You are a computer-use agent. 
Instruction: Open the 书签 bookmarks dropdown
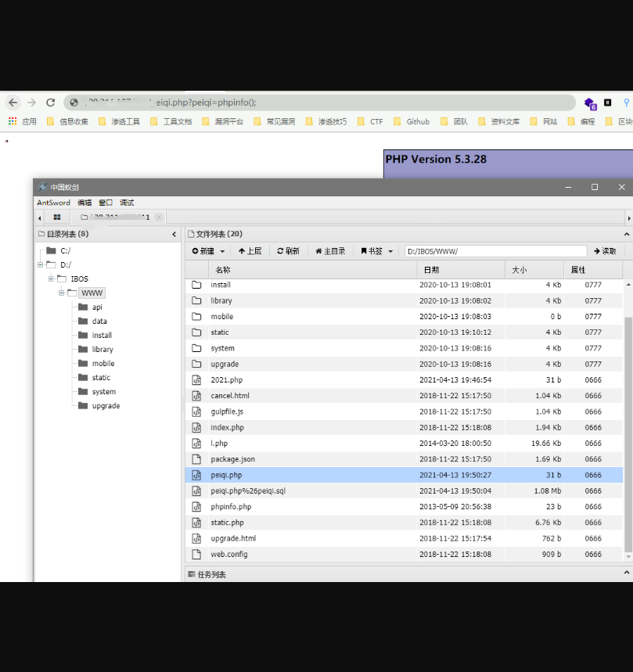pyautogui.click(x=376, y=251)
